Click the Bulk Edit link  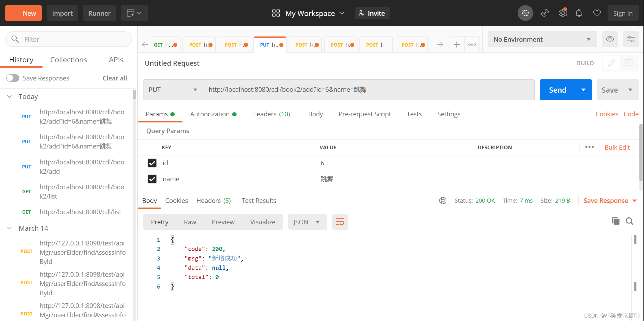pyautogui.click(x=617, y=147)
